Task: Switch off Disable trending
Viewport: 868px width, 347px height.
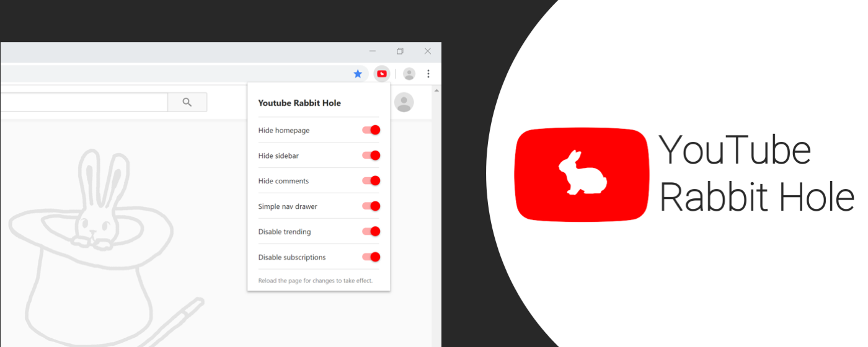Action: point(371,232)
